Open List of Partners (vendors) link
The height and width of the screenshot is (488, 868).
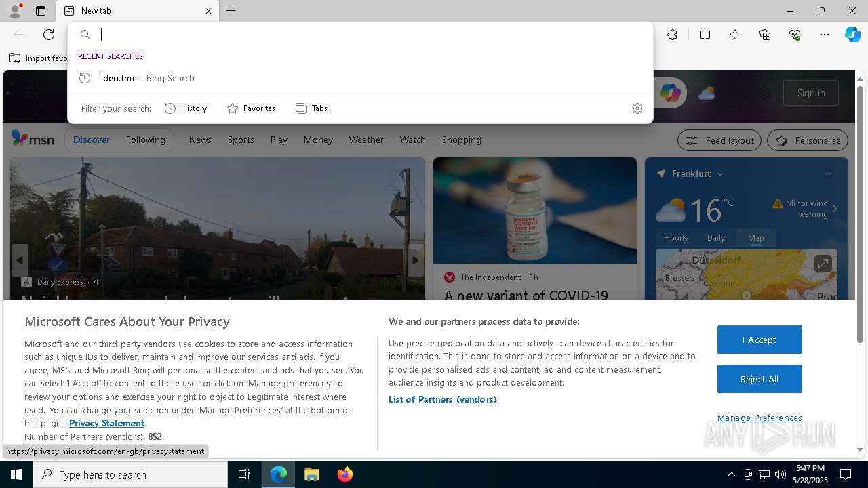(x=443, y=399)
